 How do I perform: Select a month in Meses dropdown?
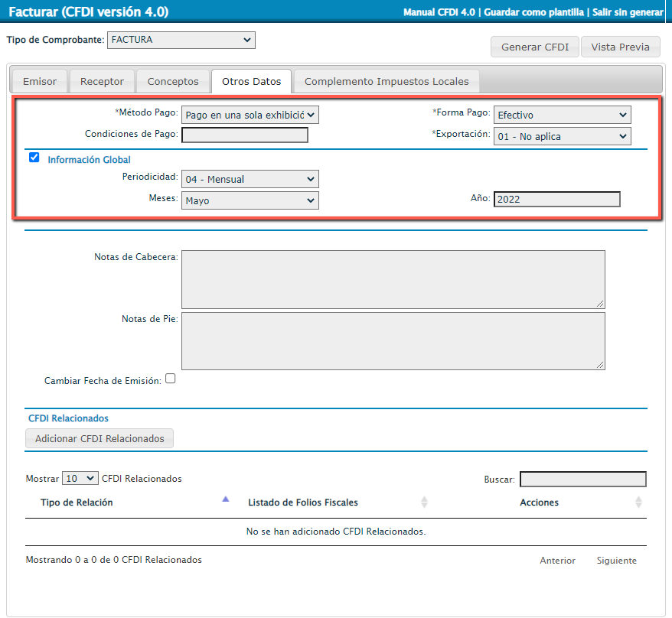pyautogui.click(x=250, y=200)
